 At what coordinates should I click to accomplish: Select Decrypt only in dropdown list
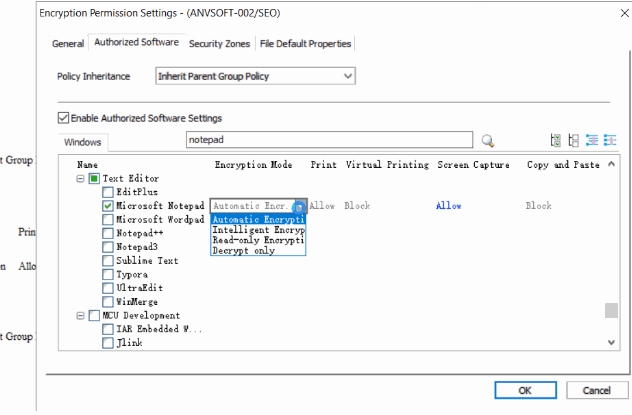(258, 251)
